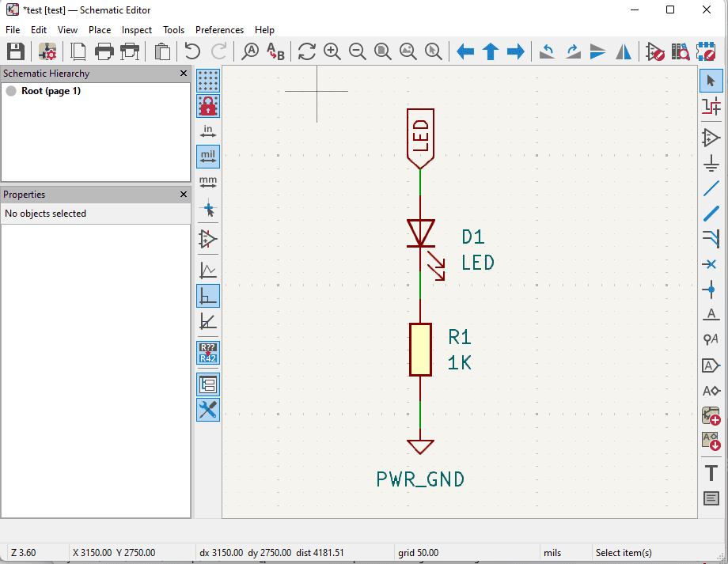This screenshot has height=564, width=728.
Task: Undo the last edit
Action: [192, 51]
